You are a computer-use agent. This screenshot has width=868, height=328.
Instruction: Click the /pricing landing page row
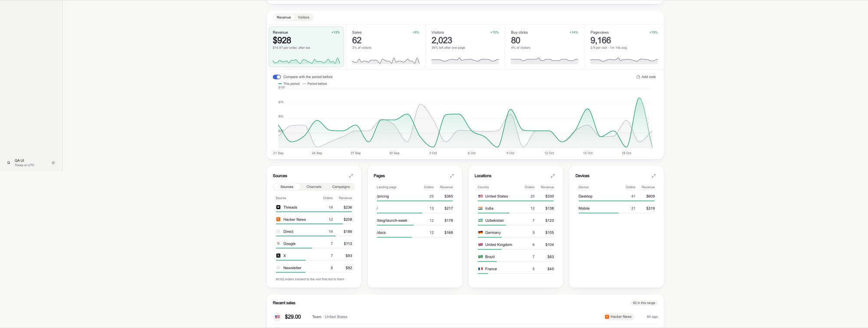coord(414,197)
